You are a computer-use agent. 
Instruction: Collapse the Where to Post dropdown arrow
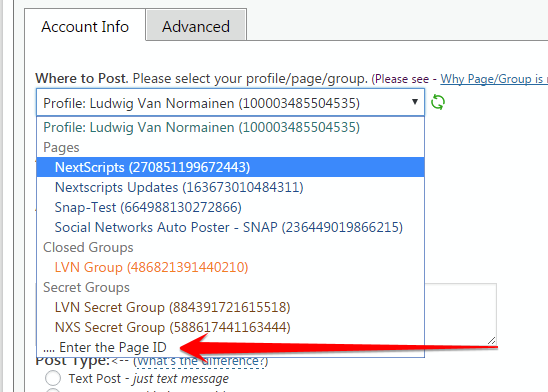pyautogui.click(x=415, y=102)
